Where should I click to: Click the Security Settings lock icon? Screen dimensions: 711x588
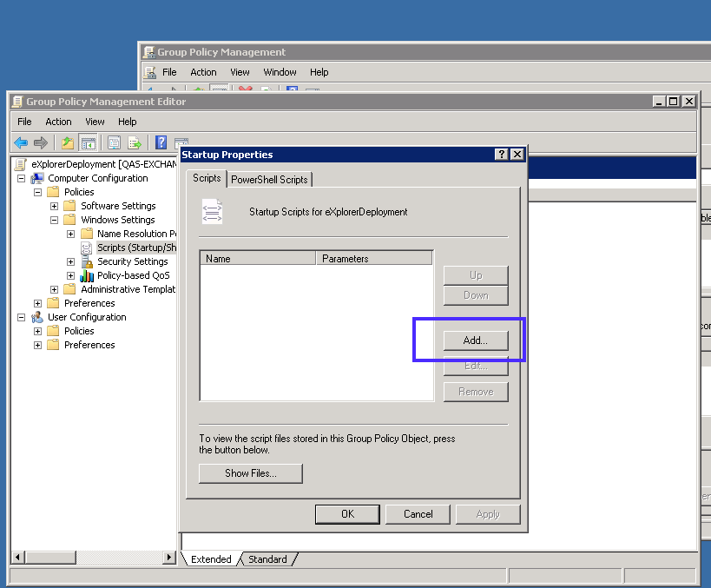click(x=87, y=261)
